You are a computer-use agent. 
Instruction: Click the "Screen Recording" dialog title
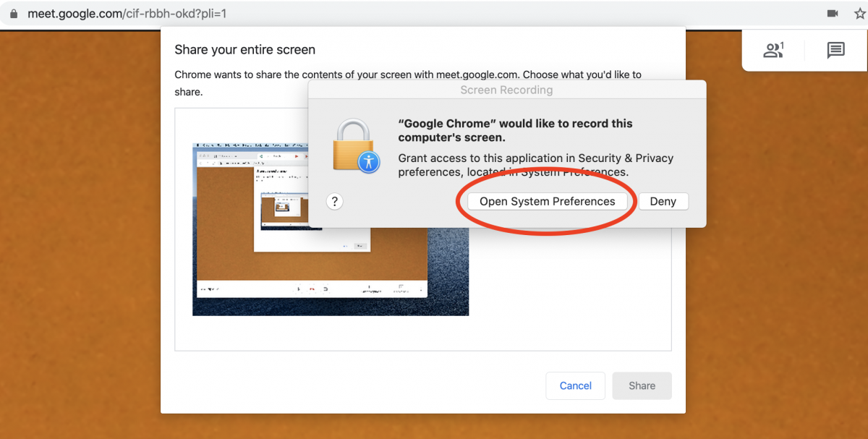click(506, 90)
